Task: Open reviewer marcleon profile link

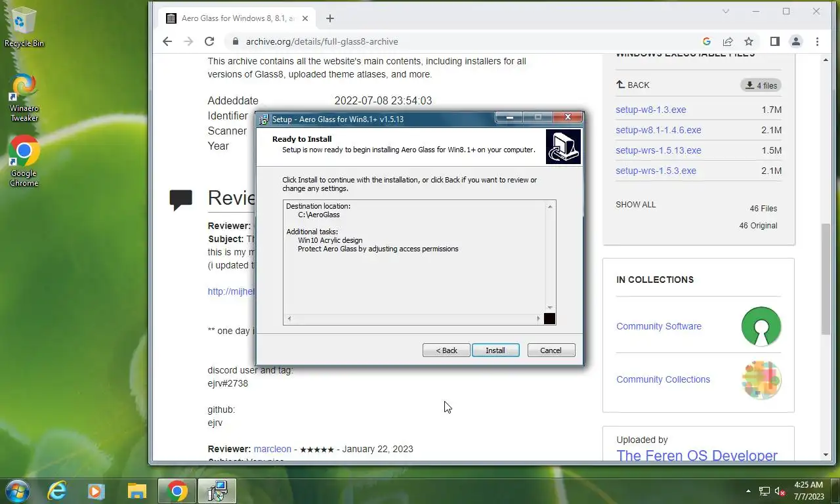Action: (x=272, y=449)
